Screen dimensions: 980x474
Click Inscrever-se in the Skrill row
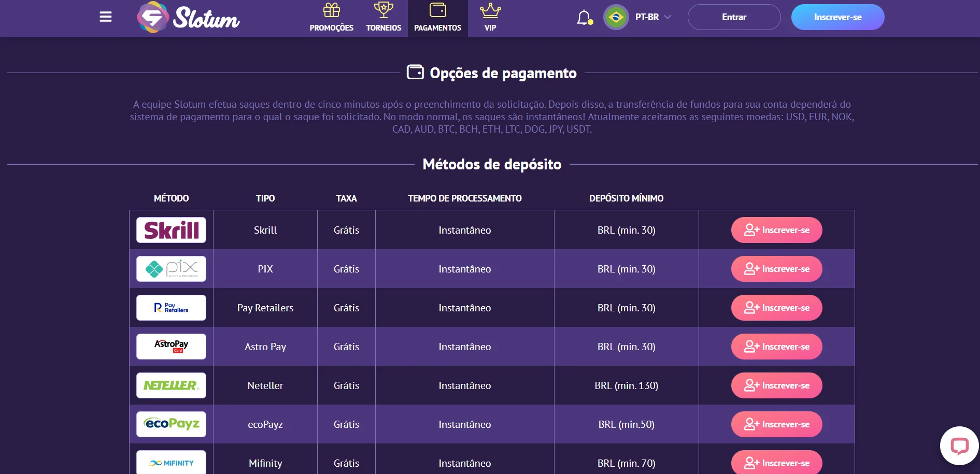click(776, 230)
